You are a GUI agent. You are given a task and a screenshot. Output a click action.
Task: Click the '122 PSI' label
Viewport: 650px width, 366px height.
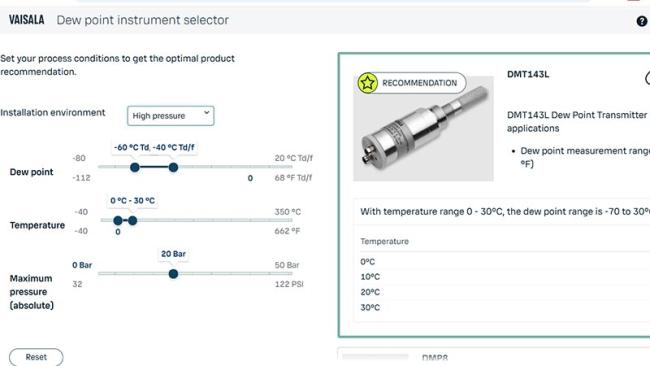pyautogui.click(x=289, y=284)
